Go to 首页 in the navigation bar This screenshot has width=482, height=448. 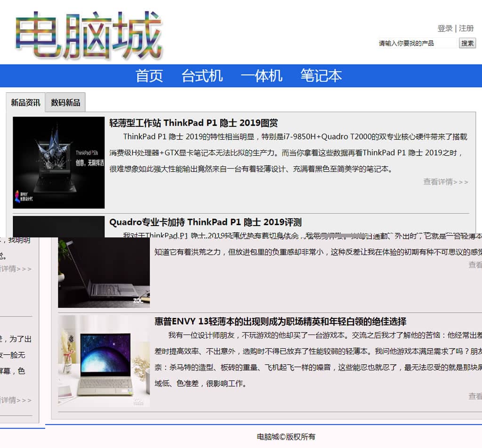pyautogui.click(x=149, y=76)
